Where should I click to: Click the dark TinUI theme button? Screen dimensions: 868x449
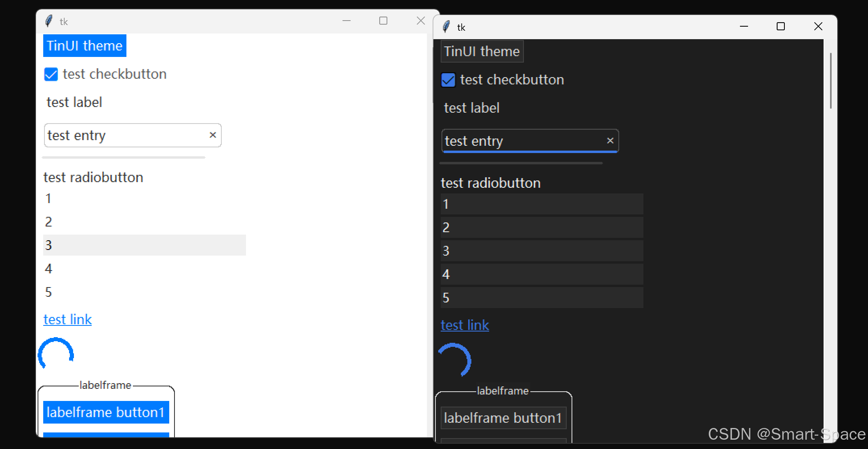click(481, 51)
